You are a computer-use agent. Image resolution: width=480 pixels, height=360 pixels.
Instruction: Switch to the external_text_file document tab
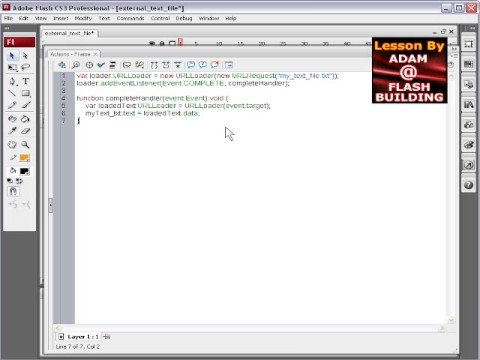click(69, 33)
